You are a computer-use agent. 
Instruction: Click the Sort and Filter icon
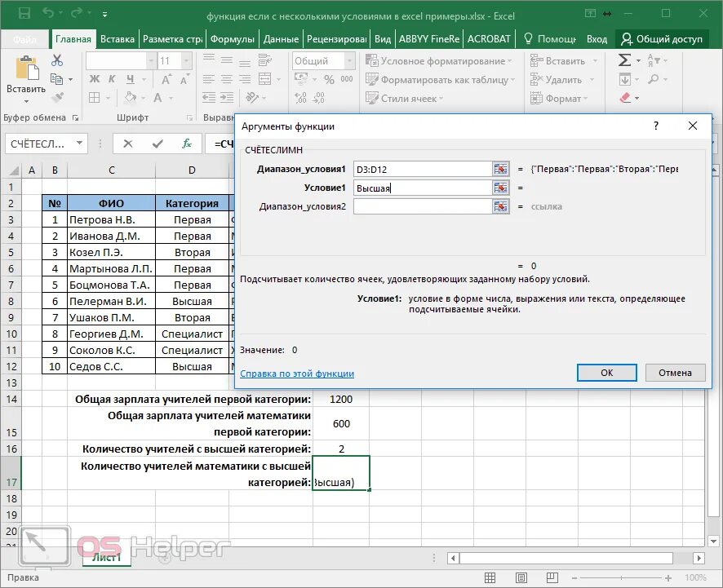(654, 60)
